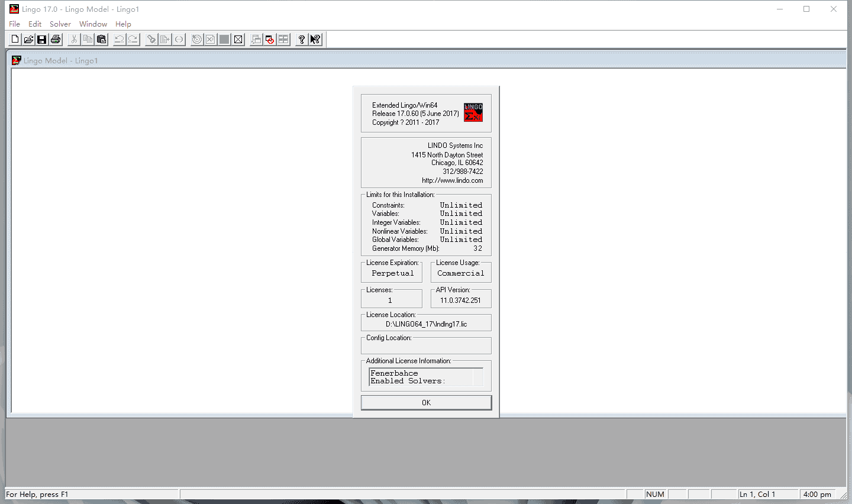Open the File menu

click(x=15, y=24)
